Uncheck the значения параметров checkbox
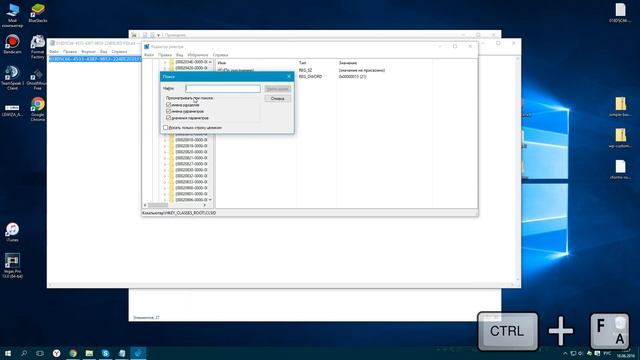This screenshot has width=640, height=360. (x=169, y=118)
